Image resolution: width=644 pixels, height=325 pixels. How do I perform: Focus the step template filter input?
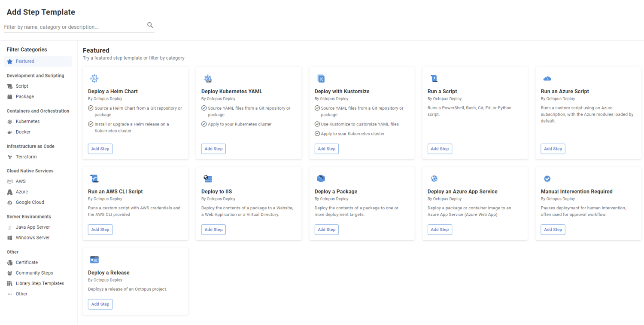(x=73, y=27)
